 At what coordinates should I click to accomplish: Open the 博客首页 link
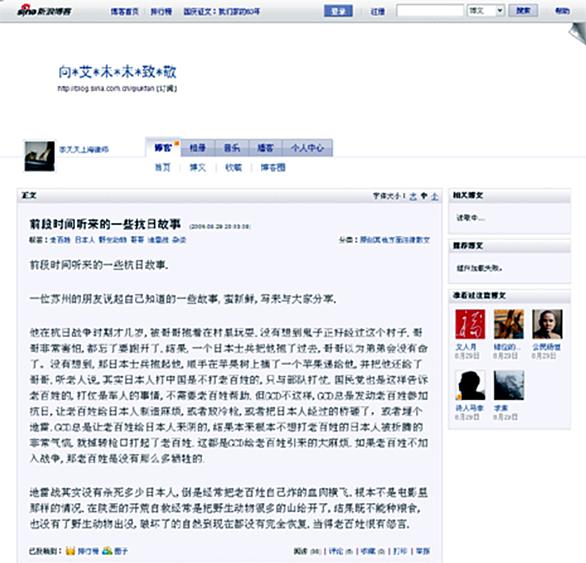124,12
